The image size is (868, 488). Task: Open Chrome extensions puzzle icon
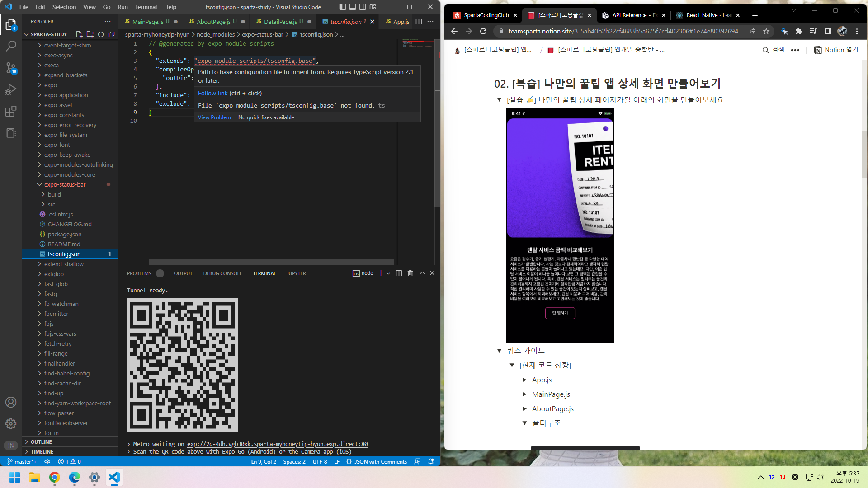tap(799, 31)
